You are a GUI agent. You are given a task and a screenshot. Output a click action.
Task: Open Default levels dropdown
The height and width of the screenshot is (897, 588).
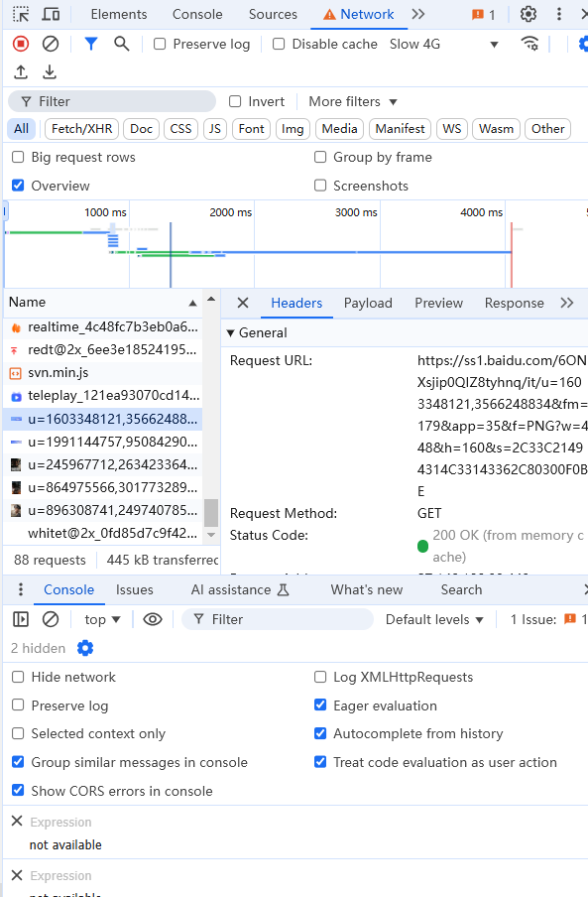pyautogui.click(x=434, y=619)
